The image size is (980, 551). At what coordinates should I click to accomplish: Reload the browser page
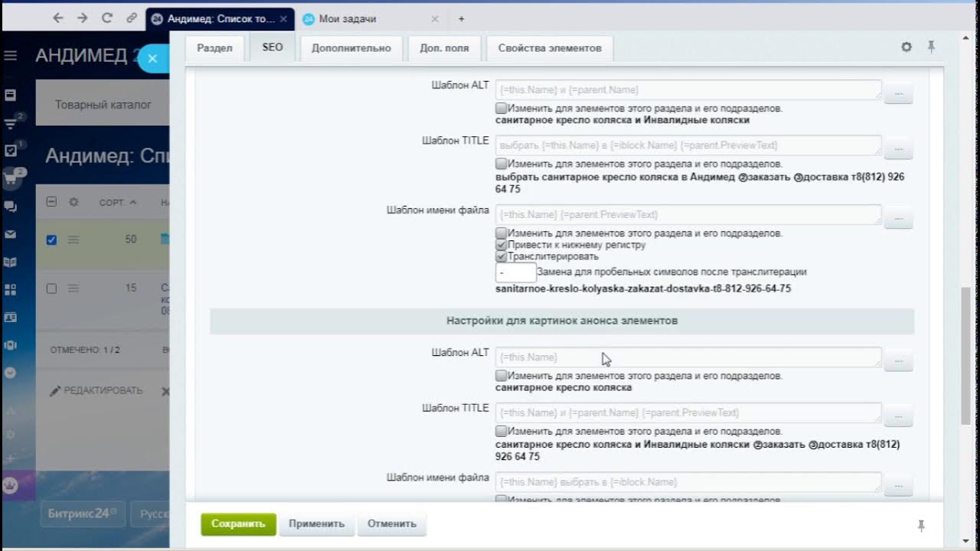[107, 18]
